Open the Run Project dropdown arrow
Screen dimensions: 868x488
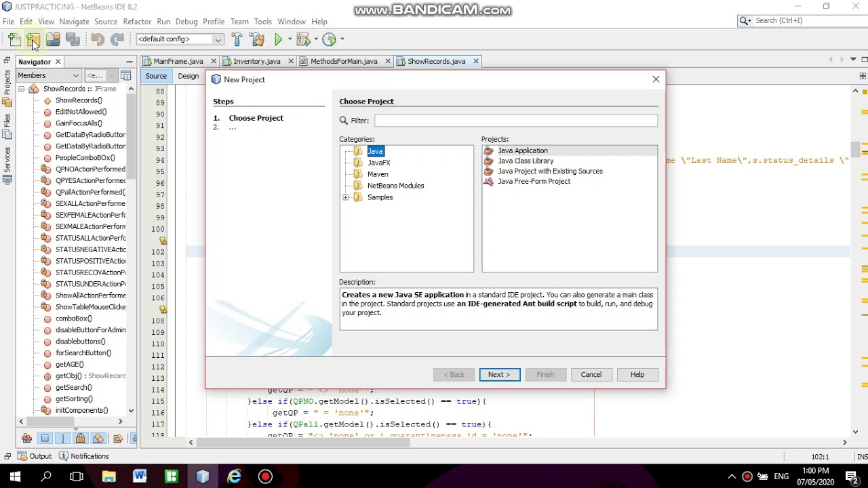click(x=290, y=39)
